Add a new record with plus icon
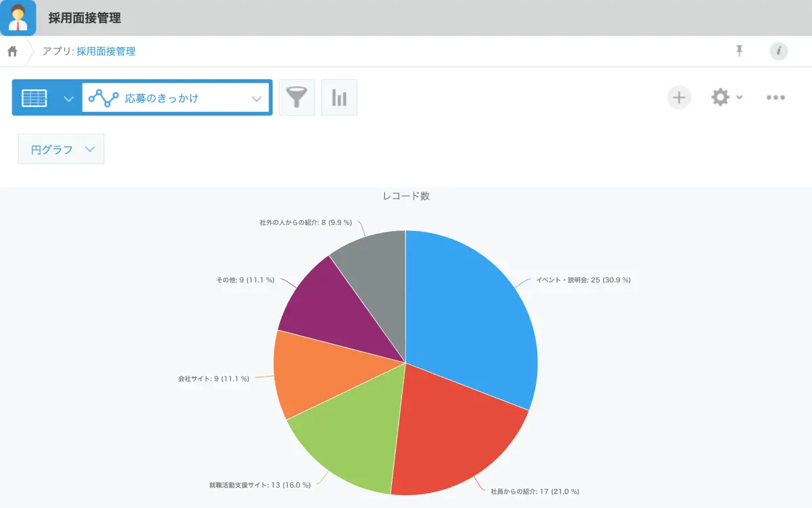 (679, 98)
